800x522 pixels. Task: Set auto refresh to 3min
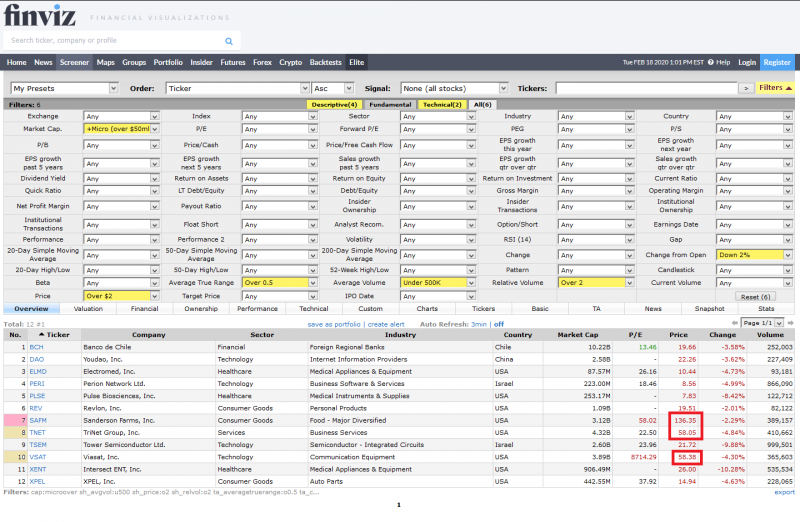click(479, 324)
